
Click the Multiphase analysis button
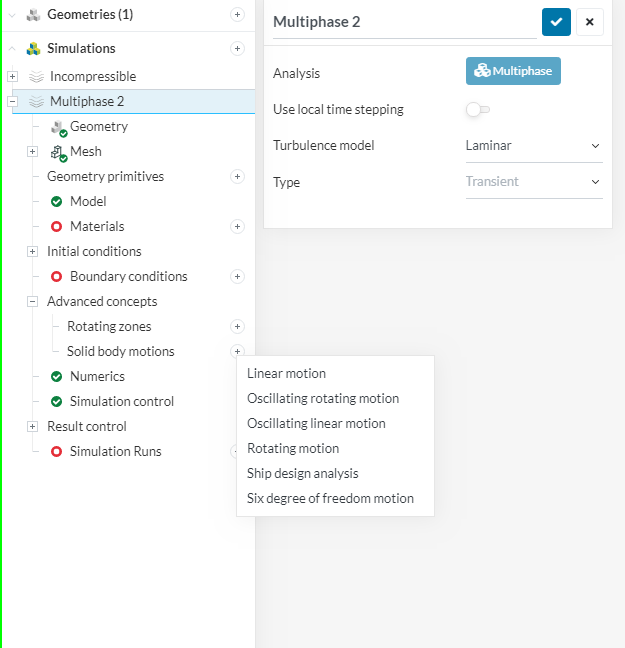pyautogui.click(x=513, y=71)
